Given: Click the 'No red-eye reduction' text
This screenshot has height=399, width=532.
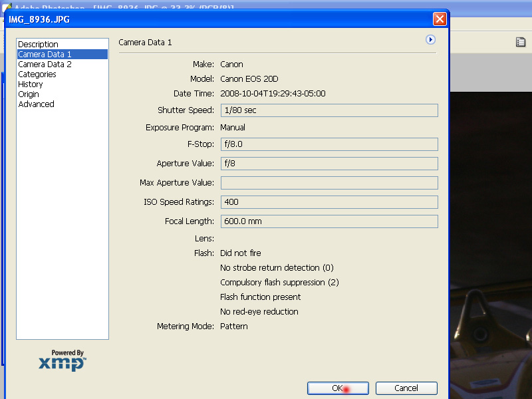Looking at the screenshot, I should [259, 312].
